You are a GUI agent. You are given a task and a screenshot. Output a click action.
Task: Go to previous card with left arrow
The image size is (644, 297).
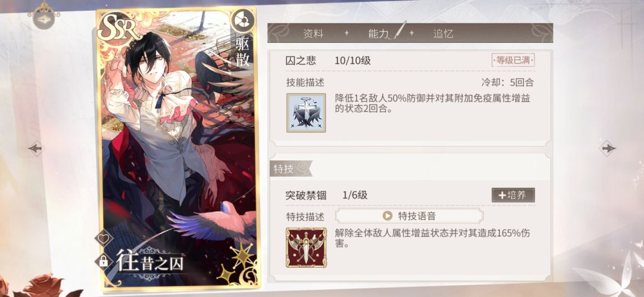[x=36, y=148]
